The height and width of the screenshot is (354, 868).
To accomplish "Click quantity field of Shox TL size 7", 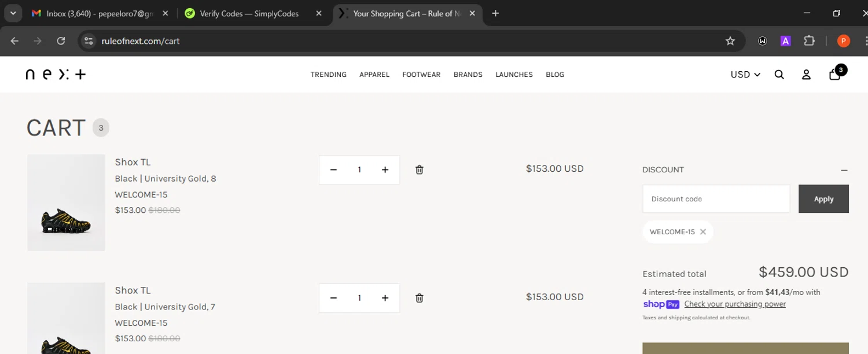I will pos(359,298).
